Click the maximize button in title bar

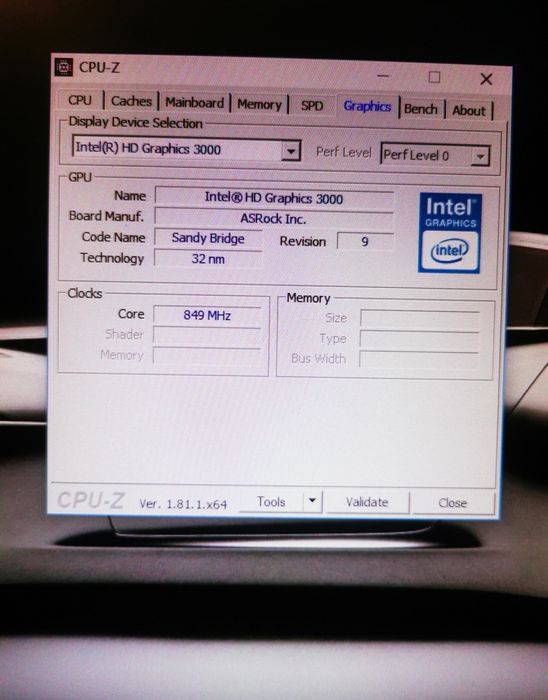[434, 78]
